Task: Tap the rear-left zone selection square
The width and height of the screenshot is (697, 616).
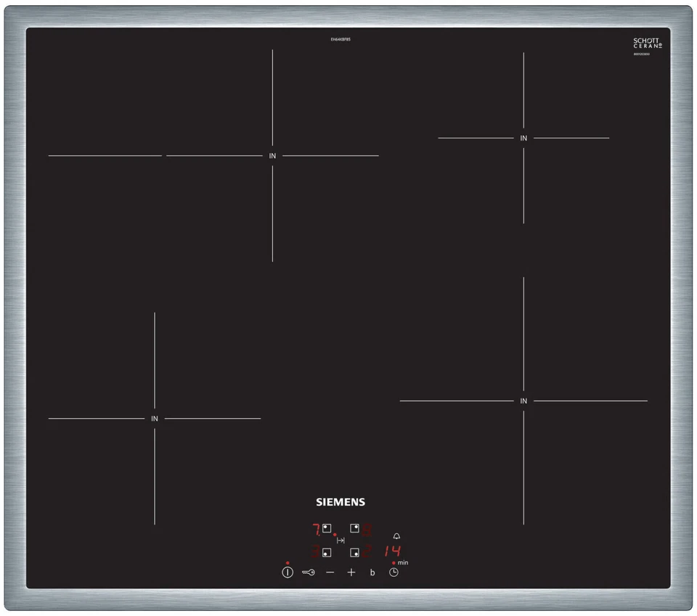Action: coord(325,528)
